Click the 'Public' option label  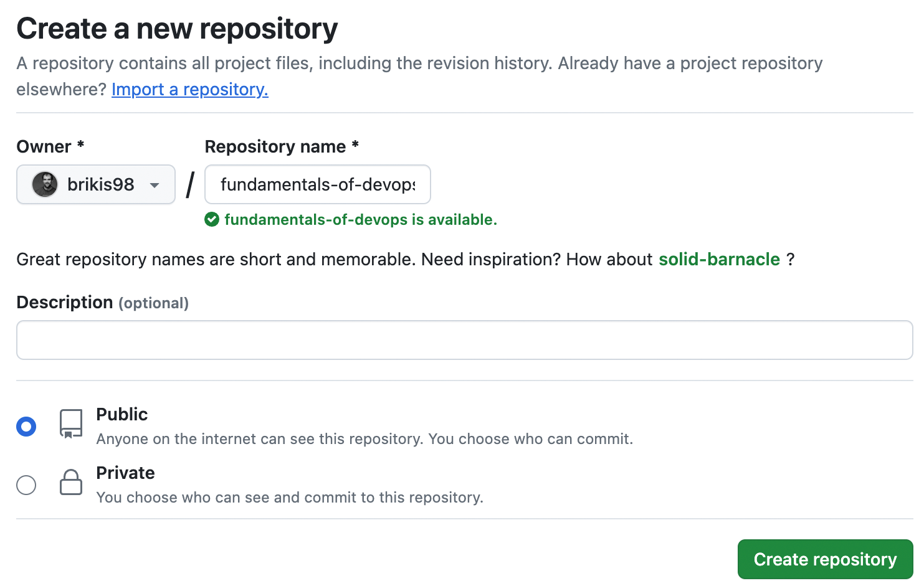coord(122,414)
